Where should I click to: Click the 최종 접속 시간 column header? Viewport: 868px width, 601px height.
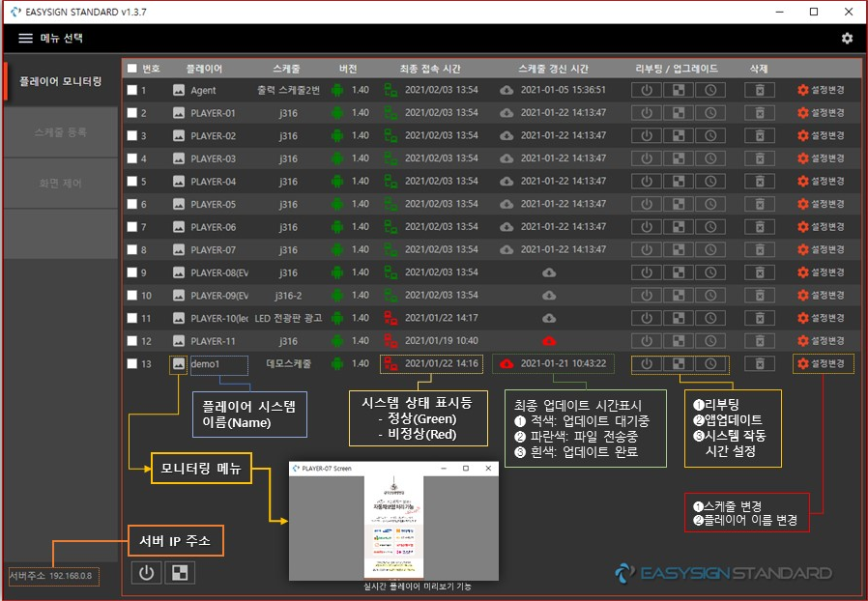click(430, 69)
